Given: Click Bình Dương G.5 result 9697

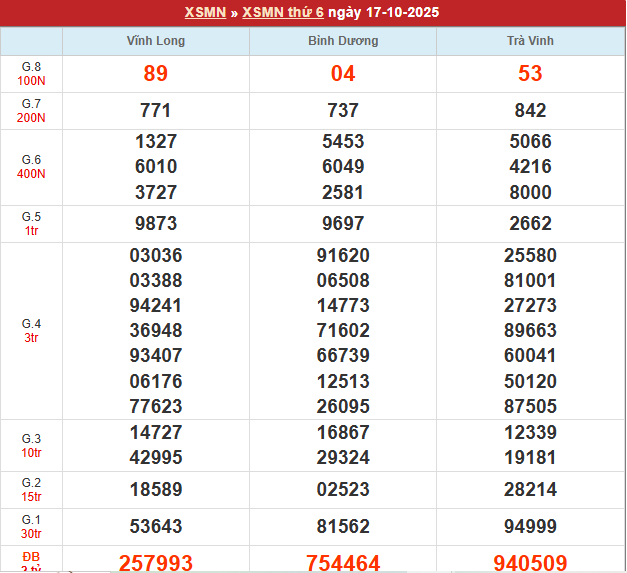Looking at the screenshot, I should coord(343,224).
